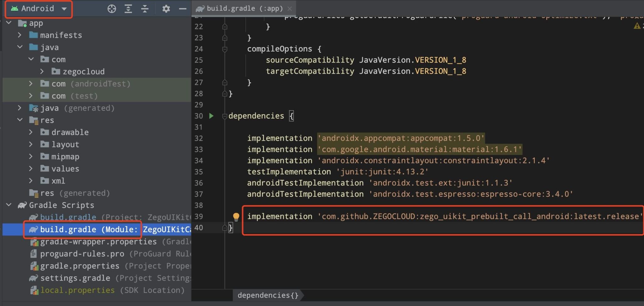Open project view settings gear
644x306 pixels.
pyautogui.click(x=166, y=9)
